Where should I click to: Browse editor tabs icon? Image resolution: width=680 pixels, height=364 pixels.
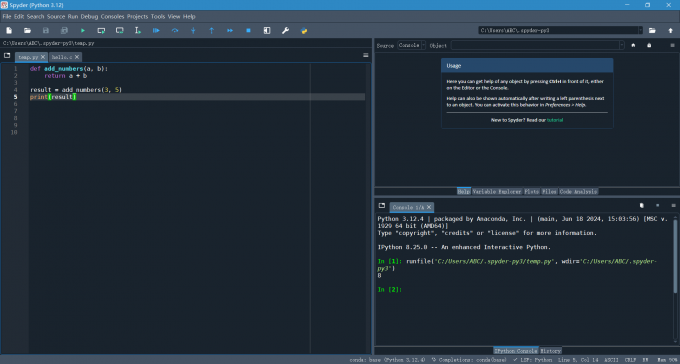(7, 56)
